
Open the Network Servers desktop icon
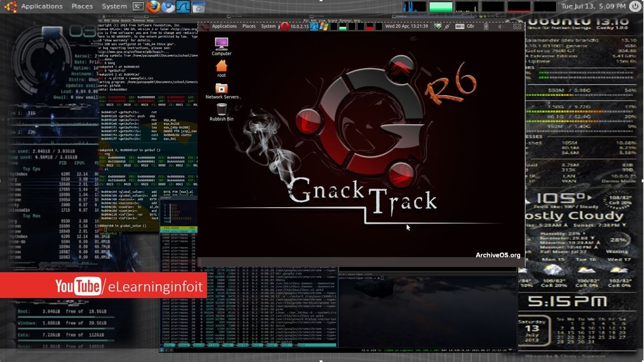point(222,90)
